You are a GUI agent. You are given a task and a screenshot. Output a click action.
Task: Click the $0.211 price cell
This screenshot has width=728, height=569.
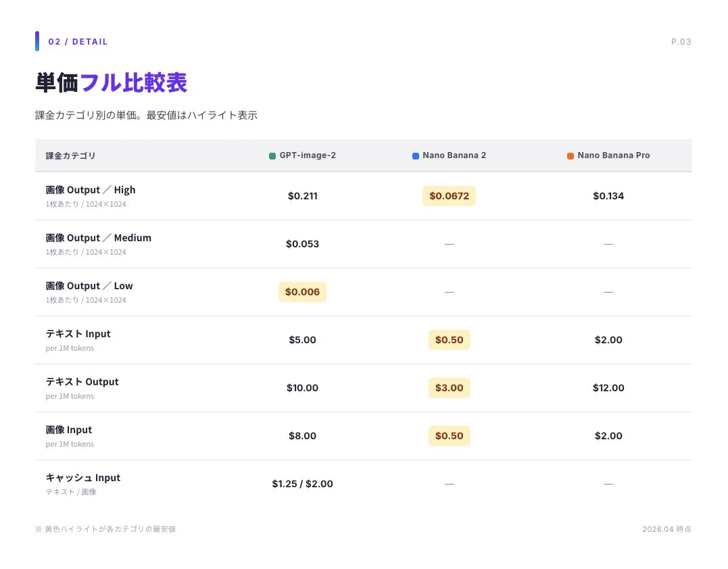(303, 196)
